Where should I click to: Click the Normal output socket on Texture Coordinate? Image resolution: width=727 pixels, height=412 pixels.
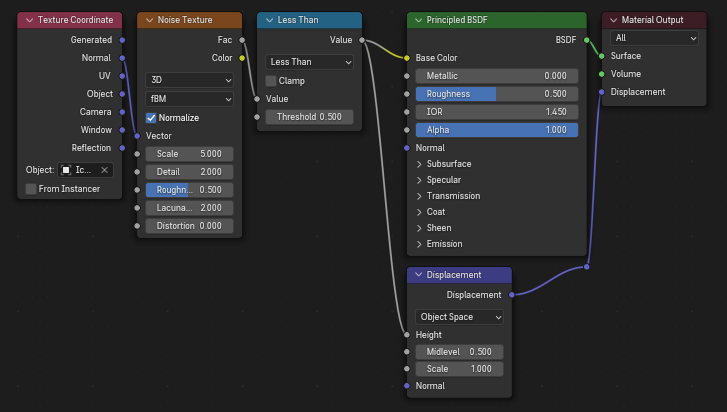coord(122,58)
